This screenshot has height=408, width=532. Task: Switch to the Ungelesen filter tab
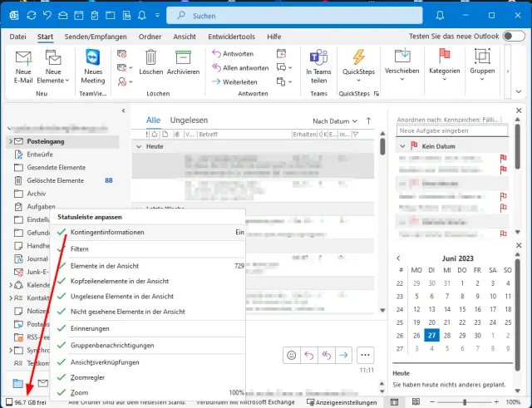189,120
